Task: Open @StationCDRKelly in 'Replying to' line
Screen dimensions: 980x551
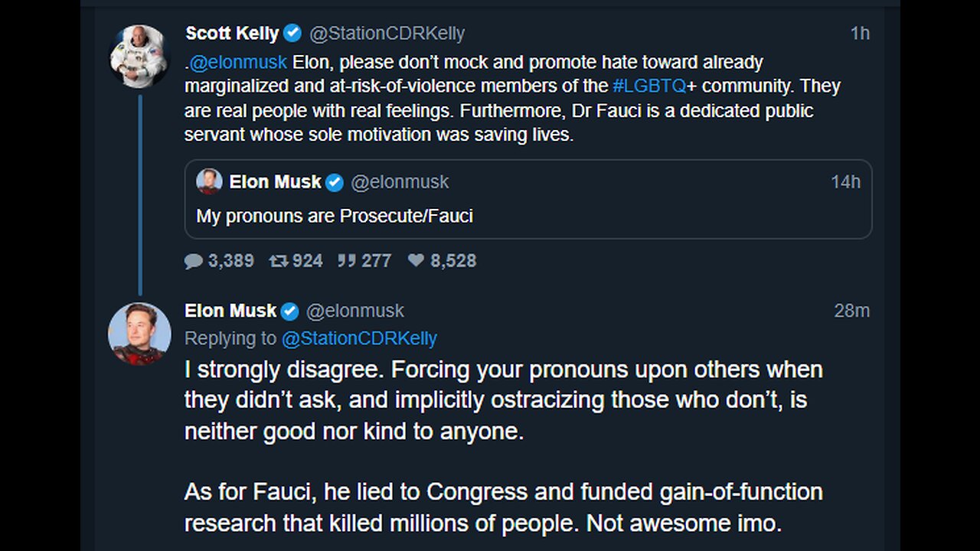Action: pyautogui.click(x=359, y=338)
